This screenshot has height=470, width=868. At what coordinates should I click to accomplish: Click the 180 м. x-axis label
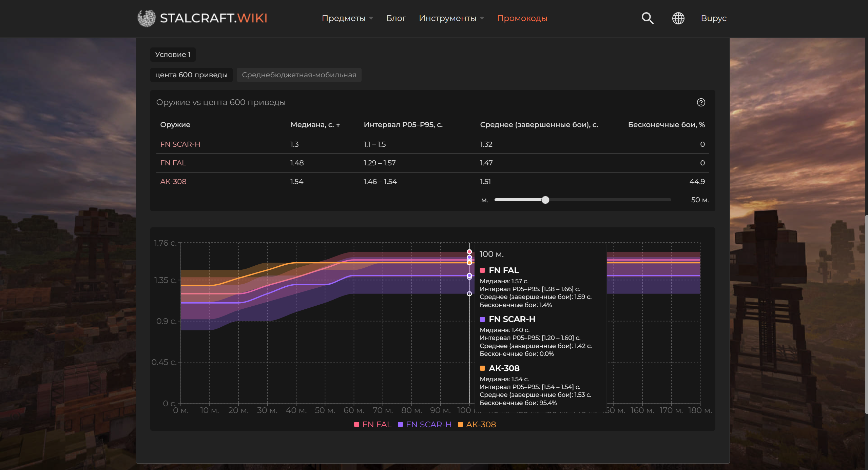pyautogui.click(x=700, y=410)
